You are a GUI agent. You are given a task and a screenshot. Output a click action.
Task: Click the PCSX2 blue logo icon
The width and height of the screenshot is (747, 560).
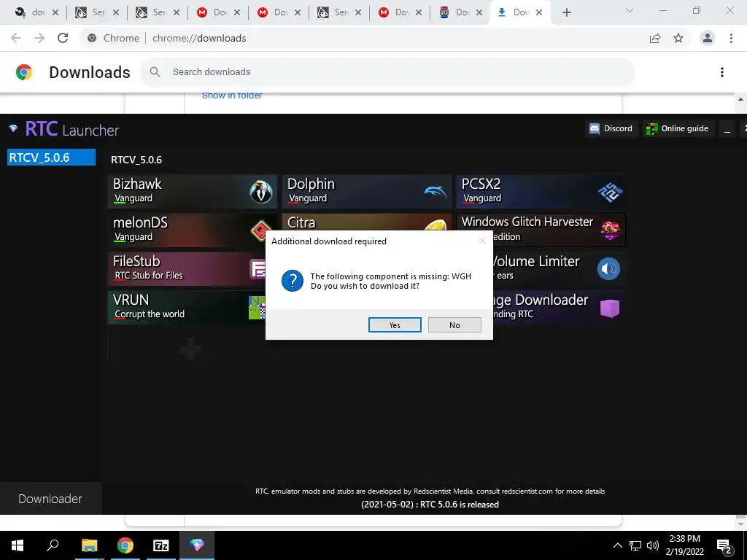pyautogui.click(x=611, y=192)
